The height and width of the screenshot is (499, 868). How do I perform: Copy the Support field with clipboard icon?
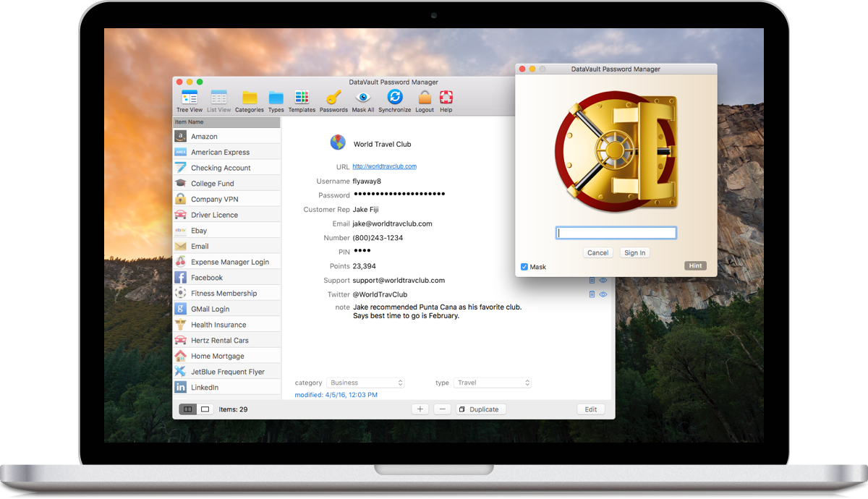point(592,280)
